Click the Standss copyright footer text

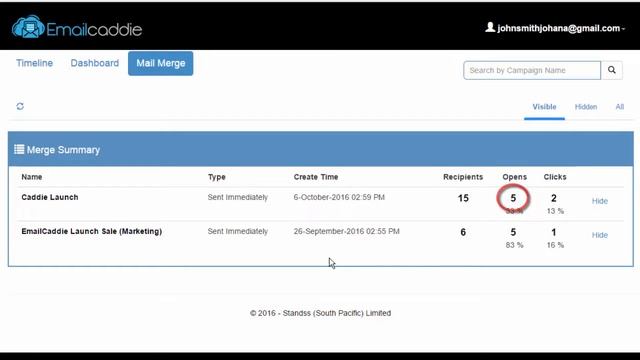[320, 313]
